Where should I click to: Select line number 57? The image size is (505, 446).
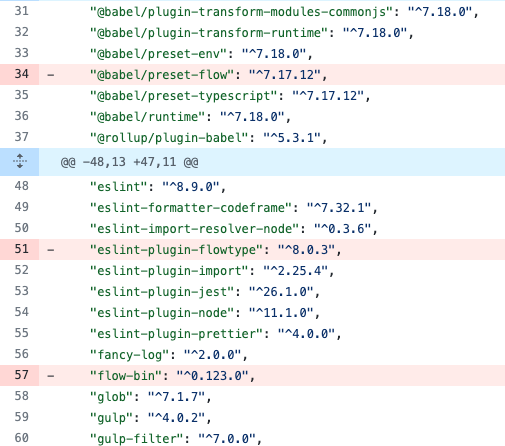coord(21,375)
